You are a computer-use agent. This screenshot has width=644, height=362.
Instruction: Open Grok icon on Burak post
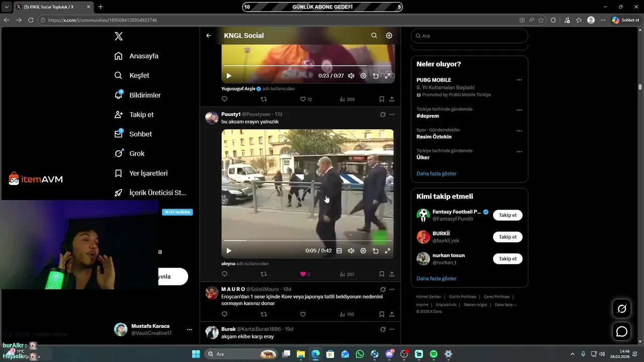click(x=383, y=329)
